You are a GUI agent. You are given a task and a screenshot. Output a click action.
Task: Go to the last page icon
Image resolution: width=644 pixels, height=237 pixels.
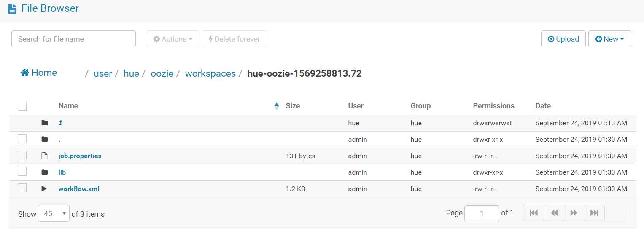pos(594,213)
